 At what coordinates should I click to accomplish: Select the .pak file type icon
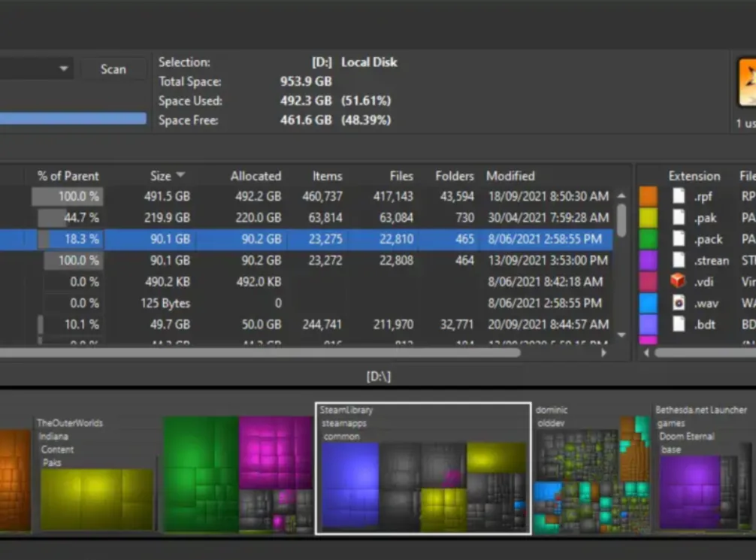[x=679, y=217]
